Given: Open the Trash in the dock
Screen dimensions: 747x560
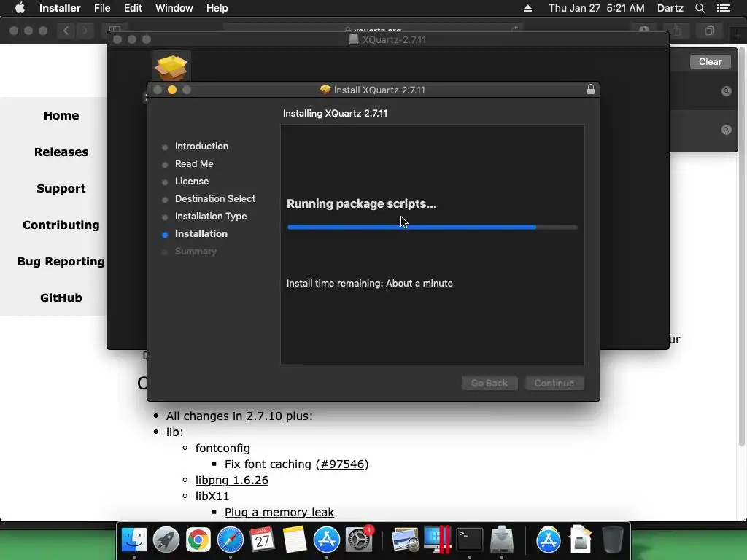Looking at the screenshot, I should (x=613, y=540).
